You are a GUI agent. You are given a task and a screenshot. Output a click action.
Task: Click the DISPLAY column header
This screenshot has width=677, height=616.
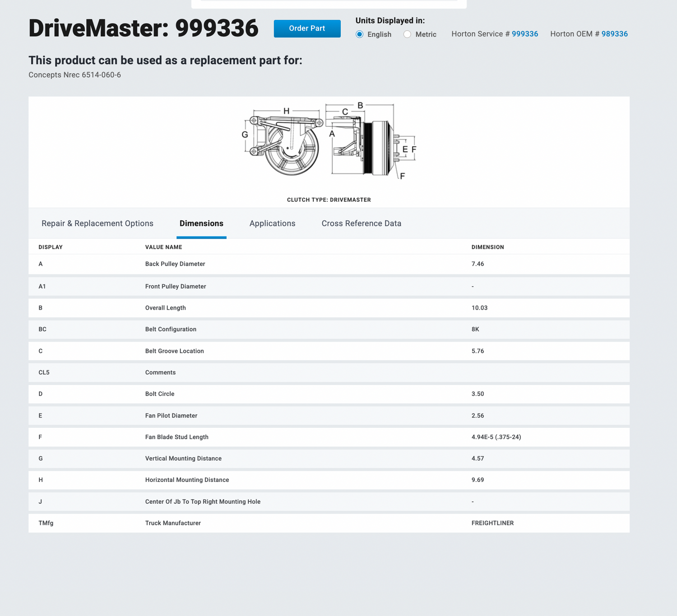pyautogui.click(x=51, y=247)
